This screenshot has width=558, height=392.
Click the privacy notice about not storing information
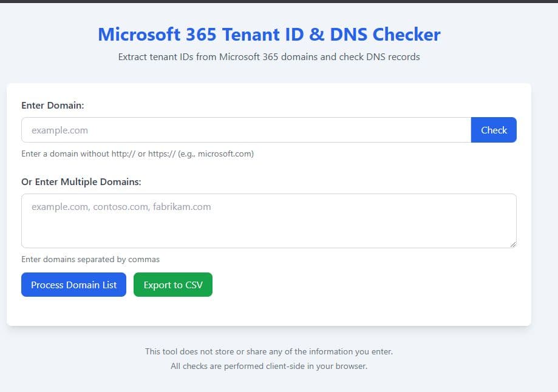point(268,351)
